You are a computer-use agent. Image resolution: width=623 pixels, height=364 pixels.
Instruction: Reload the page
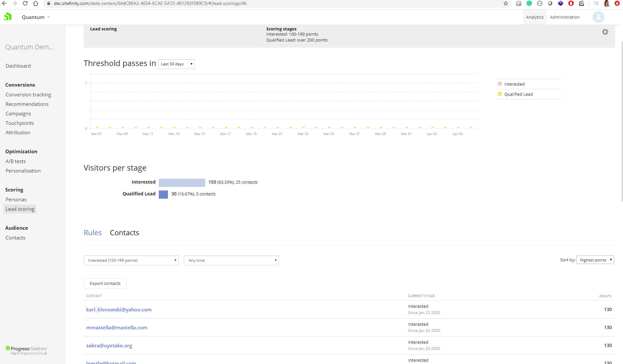[x=25, y=4]
